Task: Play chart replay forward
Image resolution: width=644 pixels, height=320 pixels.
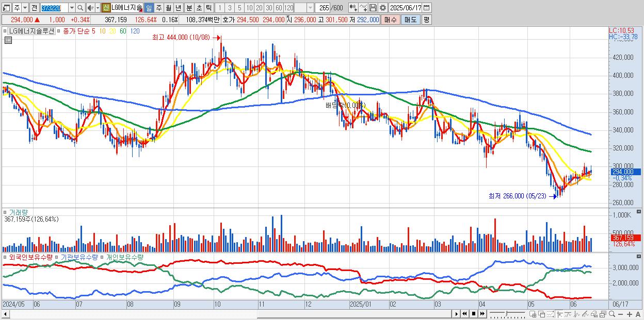Action: [x=457, y=314]
